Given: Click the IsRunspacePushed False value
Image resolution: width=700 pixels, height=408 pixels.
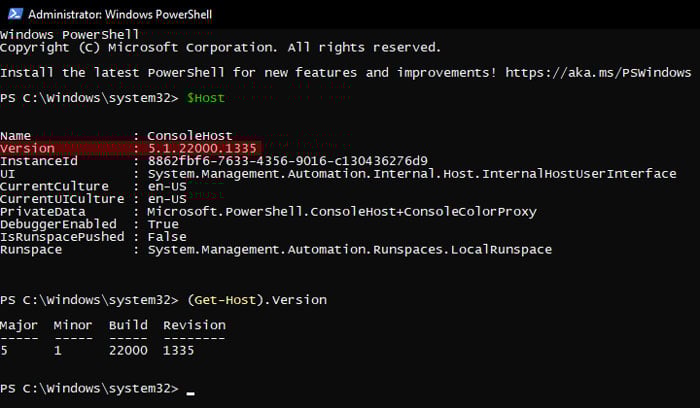Looking at the screenshot, I should 167,237.
